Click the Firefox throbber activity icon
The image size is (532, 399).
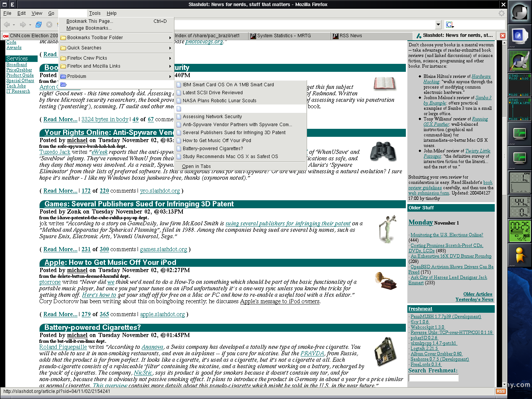502,13
